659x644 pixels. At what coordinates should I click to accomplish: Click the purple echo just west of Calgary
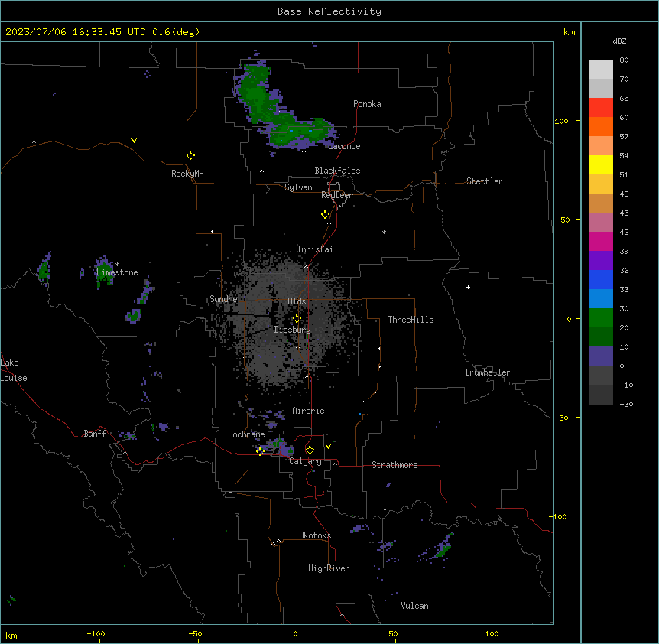(287, 450)
